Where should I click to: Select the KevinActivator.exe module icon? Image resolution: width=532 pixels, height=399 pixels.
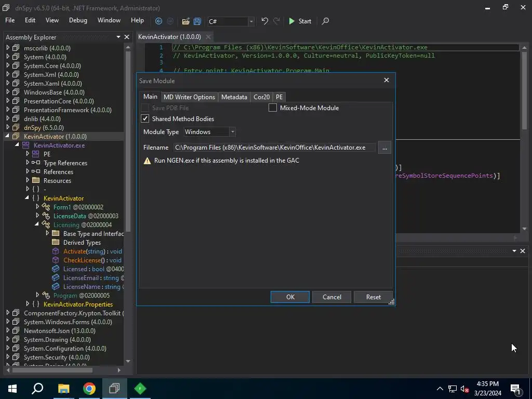pyautogui.click(x=25, y=145)
